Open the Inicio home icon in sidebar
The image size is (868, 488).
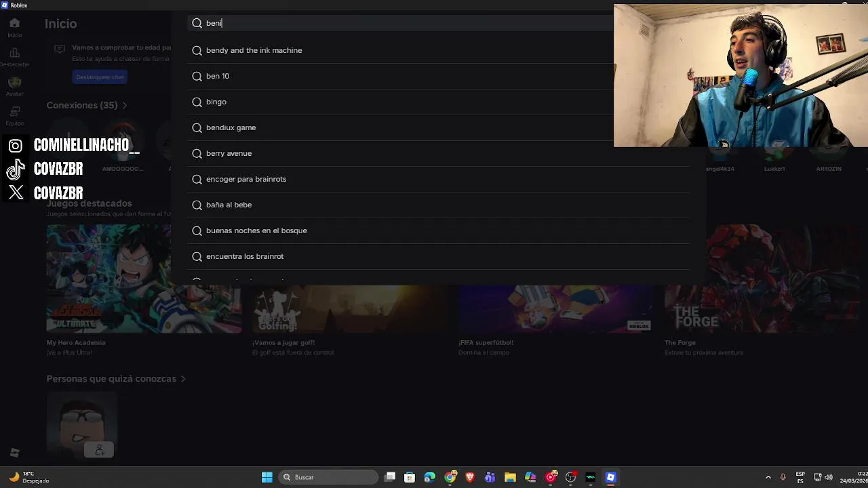click(14, 24)
